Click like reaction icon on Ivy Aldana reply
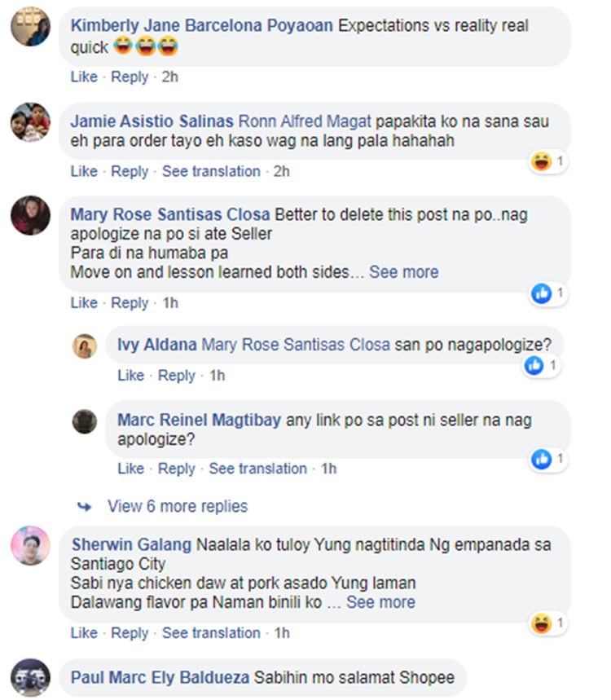This screenshot has height=700, width=611. 534,366
